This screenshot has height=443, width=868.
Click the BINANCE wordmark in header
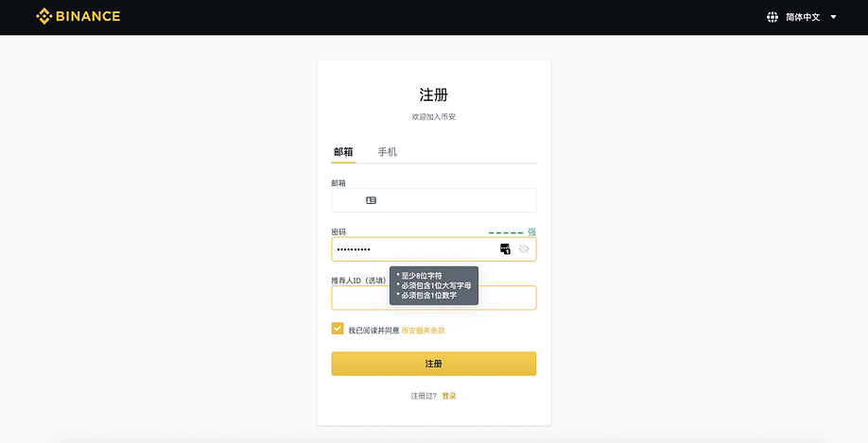click(x=87, y=16)
